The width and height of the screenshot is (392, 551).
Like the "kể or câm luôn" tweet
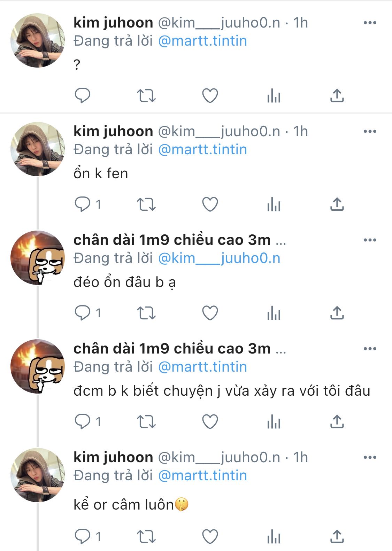210,536
